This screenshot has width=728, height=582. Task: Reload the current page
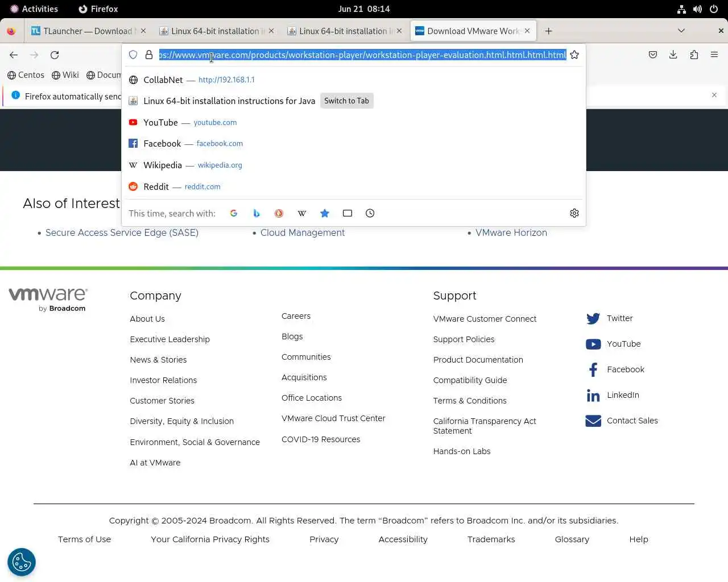pos(55,55)
